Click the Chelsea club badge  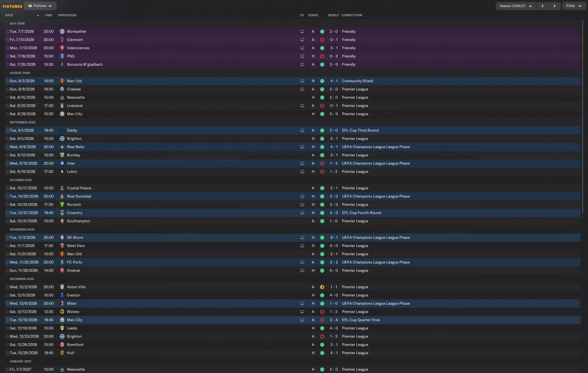pos(62,89)
